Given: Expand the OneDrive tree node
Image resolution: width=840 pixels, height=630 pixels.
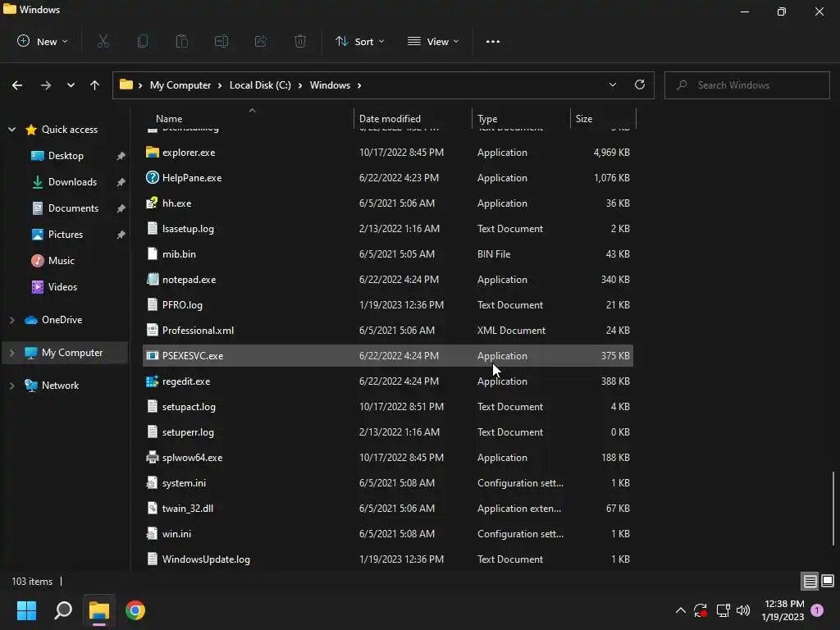Looking at the screenshot, I should click(x=11, y=320).
